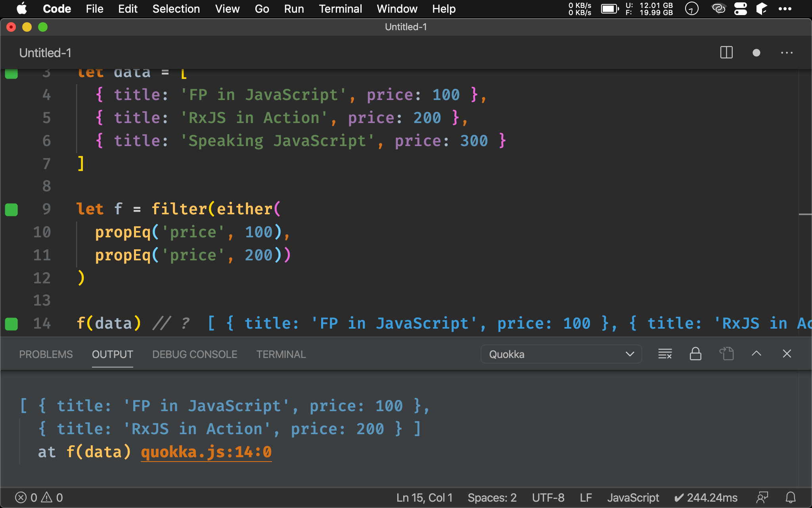812x508 pixels.
Task: Open the Code application menu
Action: pos(57,9)
